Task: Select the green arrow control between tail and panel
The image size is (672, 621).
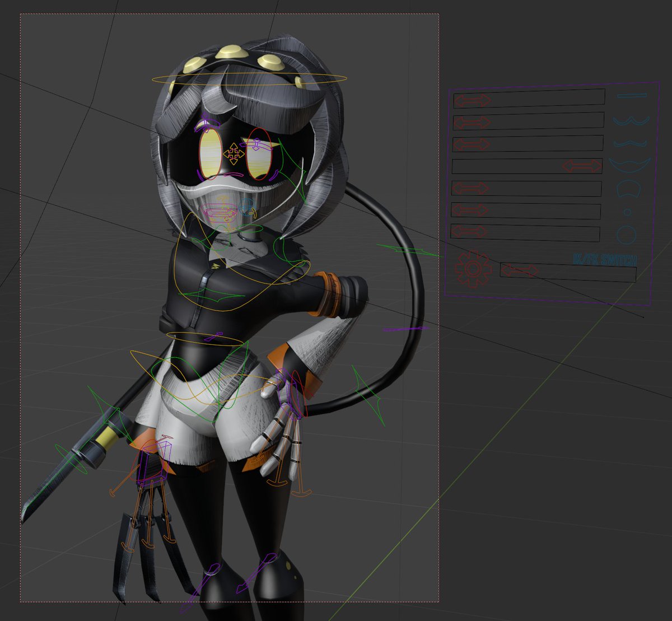Action: (x=410, y=251)
